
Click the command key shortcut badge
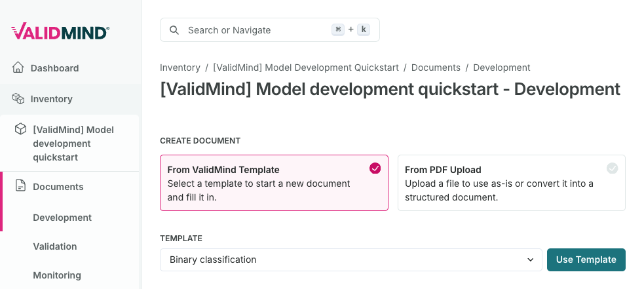click(x=338, y=29)
